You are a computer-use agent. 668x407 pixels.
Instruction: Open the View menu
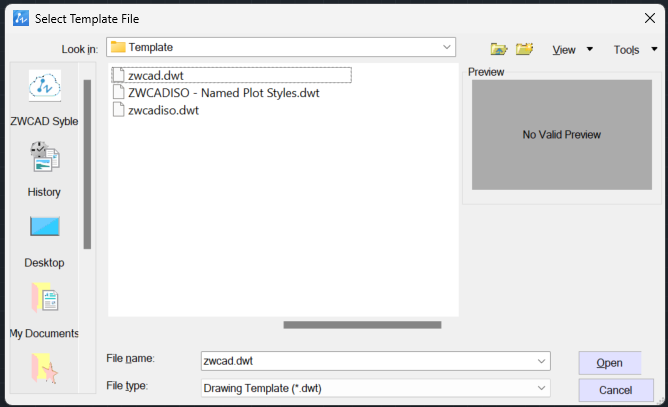pos(564,50)
